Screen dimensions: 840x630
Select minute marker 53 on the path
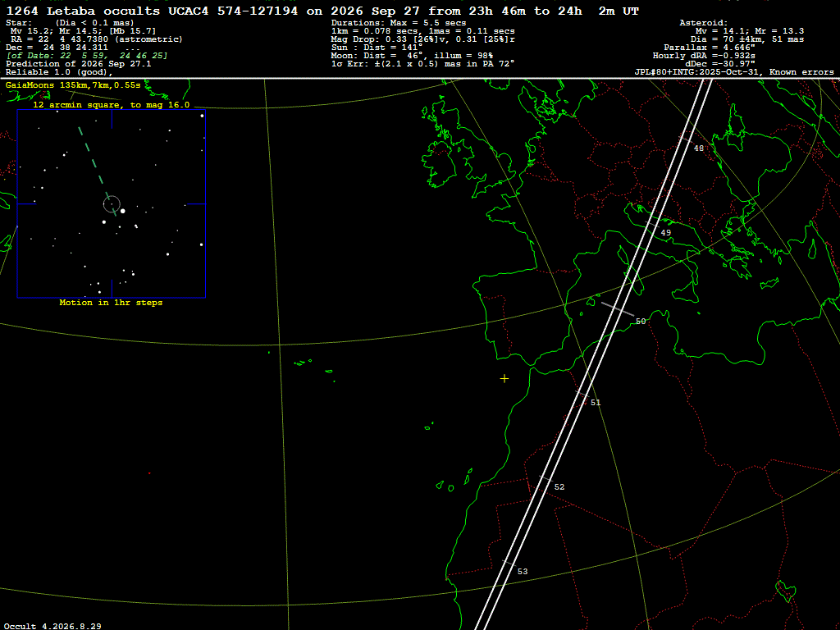coord(523,572)
